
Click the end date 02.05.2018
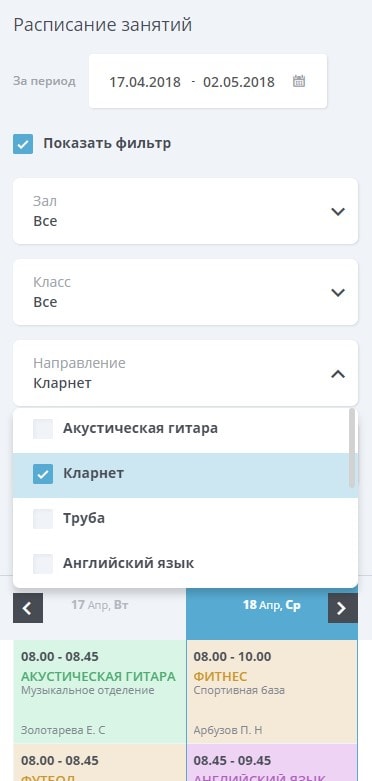pyautogui.click(x=239, y=82)
